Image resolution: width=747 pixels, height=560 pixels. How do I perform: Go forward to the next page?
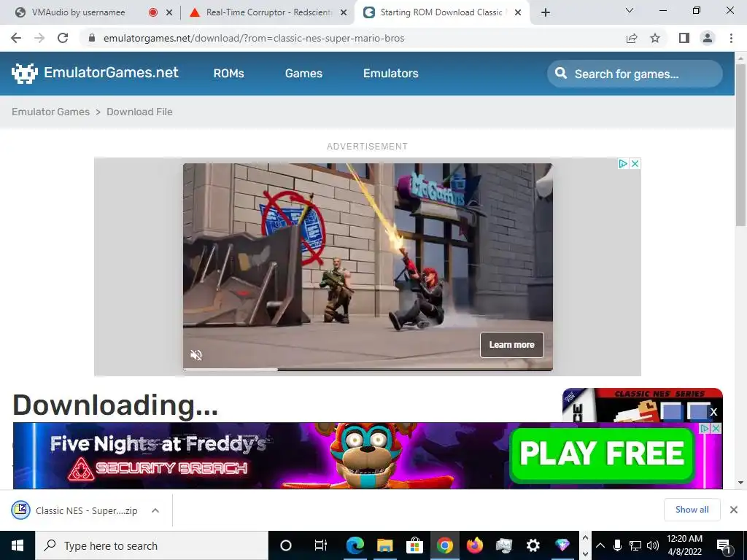tap(39, 38)
